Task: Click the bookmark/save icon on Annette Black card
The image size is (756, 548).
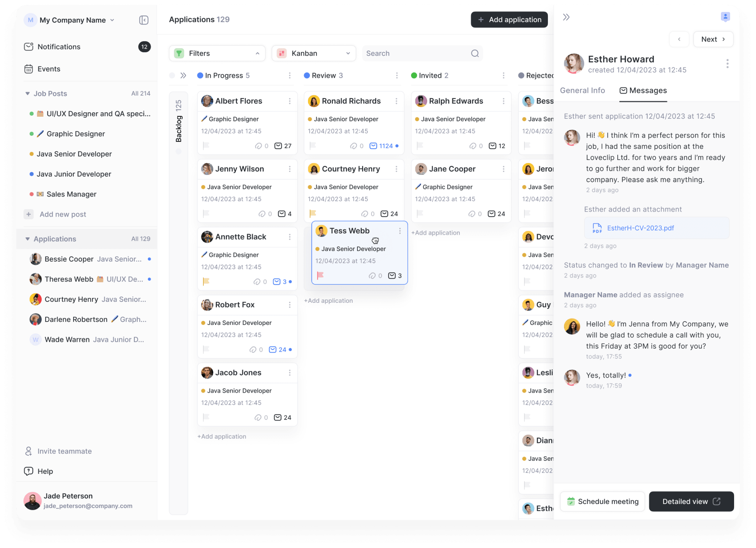Action: 206,282
